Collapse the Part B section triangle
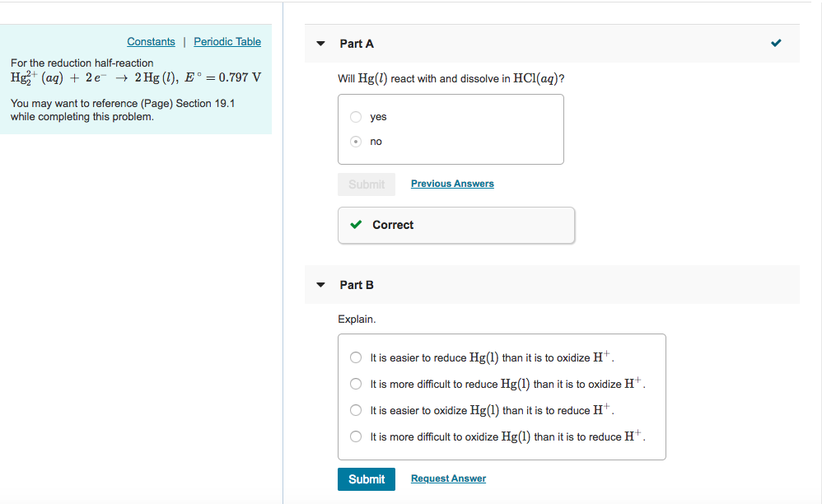The height and width of the screenshot is (504, 822). tap(320, 285)
